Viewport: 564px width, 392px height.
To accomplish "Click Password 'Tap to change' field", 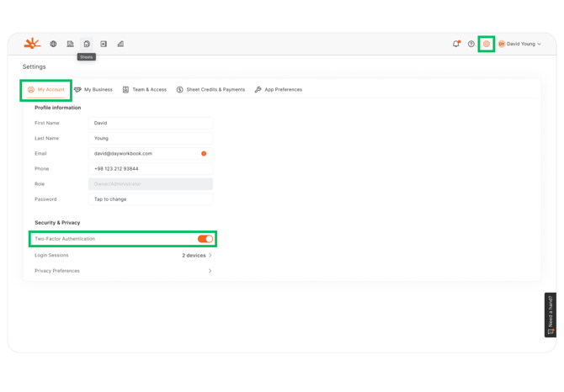I will pos(150,199).
